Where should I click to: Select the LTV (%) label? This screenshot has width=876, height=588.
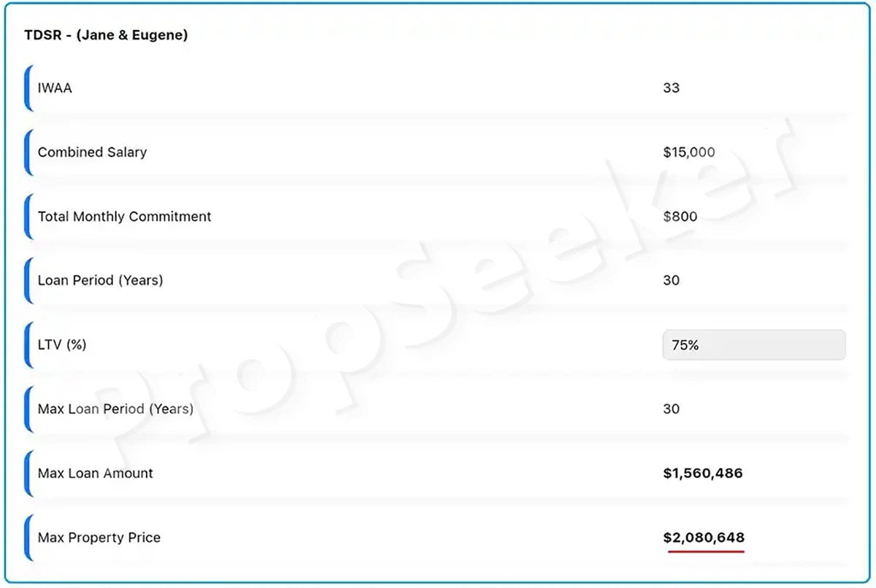pyautogui.click(x=62, y=345)
